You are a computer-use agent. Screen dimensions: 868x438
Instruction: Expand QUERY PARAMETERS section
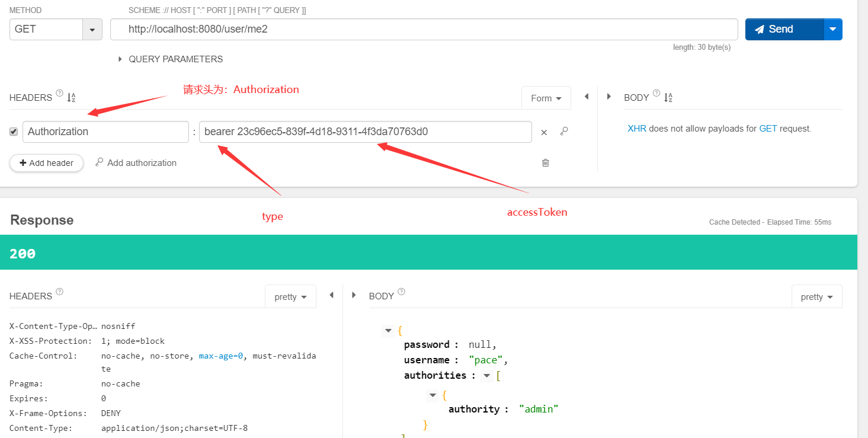tap(171, 59)
